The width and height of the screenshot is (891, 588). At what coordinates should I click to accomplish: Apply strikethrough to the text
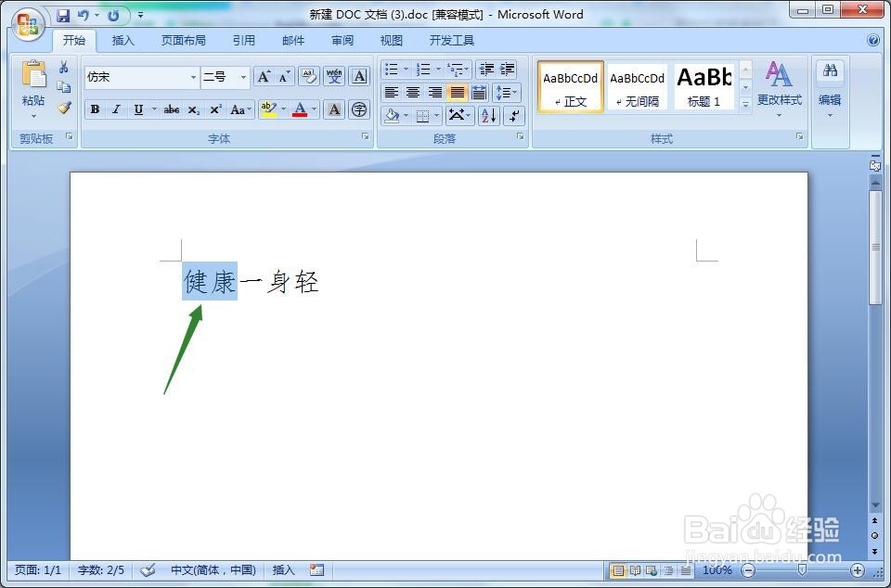[171, 109]
